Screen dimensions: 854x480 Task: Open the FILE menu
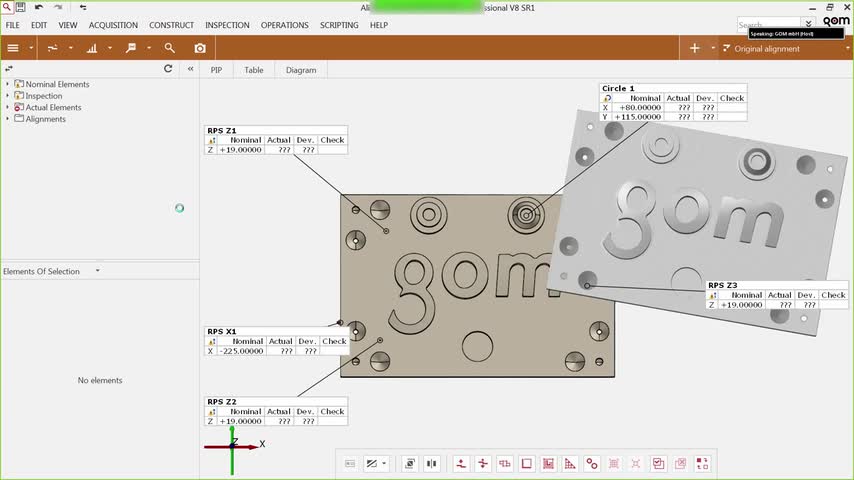click(x=13, y=25)
